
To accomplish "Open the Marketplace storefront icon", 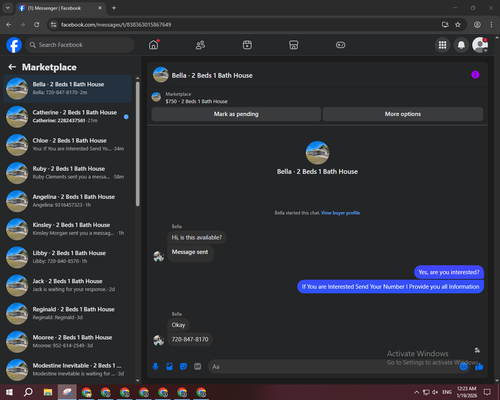I will point(294,45).
